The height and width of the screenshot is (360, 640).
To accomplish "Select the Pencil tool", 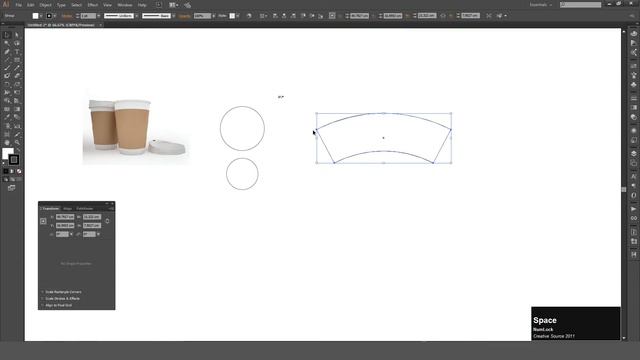I will (17, 68).
